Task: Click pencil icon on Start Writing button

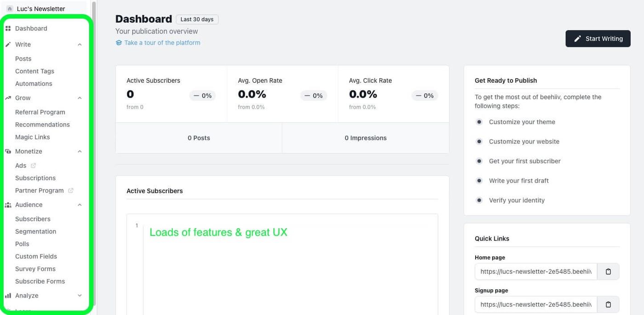Action: (578, 39)
